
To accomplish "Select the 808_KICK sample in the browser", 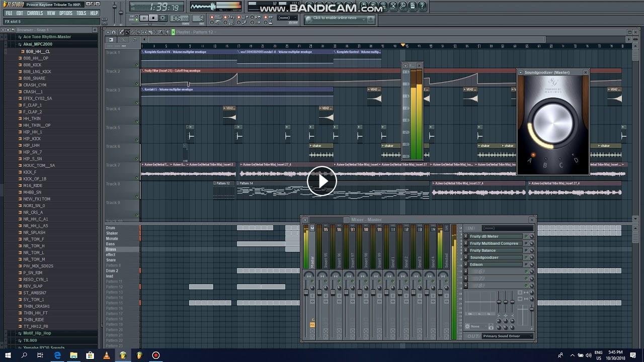I will point(32,65).
